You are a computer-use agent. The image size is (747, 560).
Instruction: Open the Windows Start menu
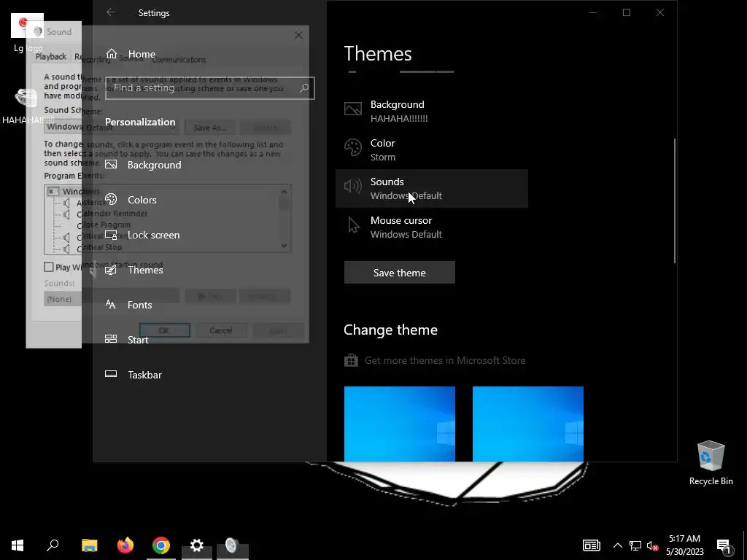(18, 545)
